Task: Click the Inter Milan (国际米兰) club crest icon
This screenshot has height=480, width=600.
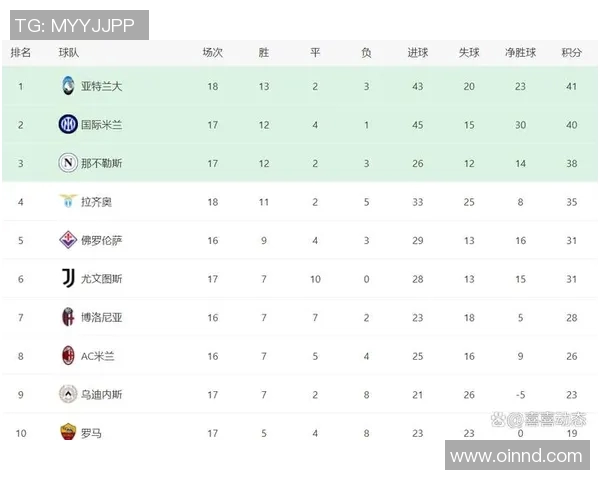Action: 67,125
